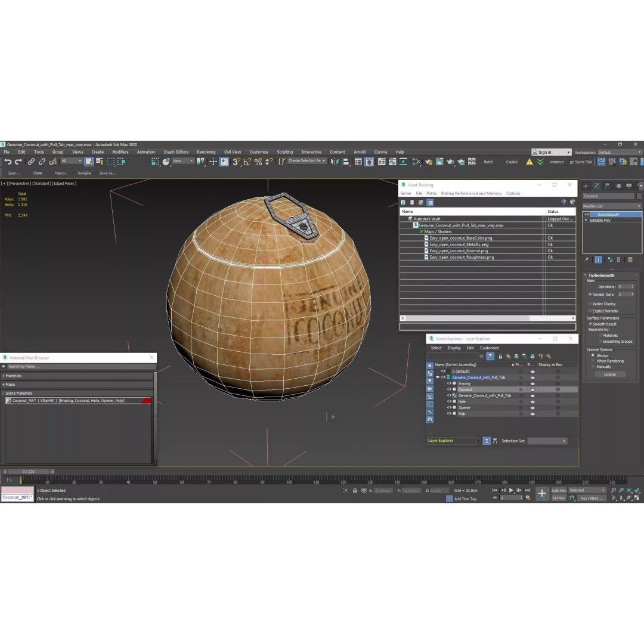Activate the Unlink Selection tool
The width and height of the screenshot is (644, 644).
coord(42,162)
